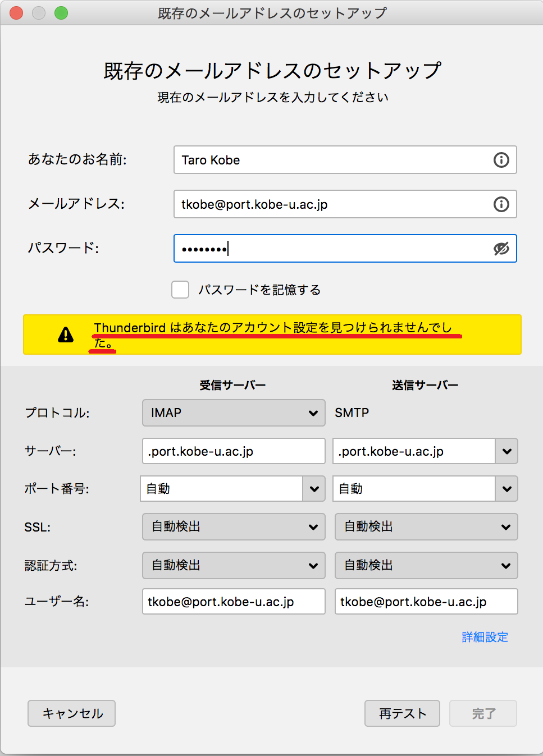Click the 送信サーバー column header
The image size is (543, 756).
pos(425,385)
